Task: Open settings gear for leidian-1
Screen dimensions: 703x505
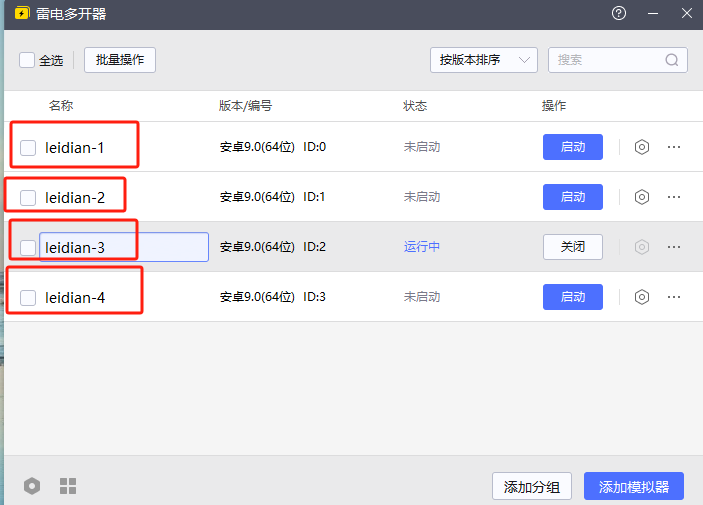Action: 642,147
